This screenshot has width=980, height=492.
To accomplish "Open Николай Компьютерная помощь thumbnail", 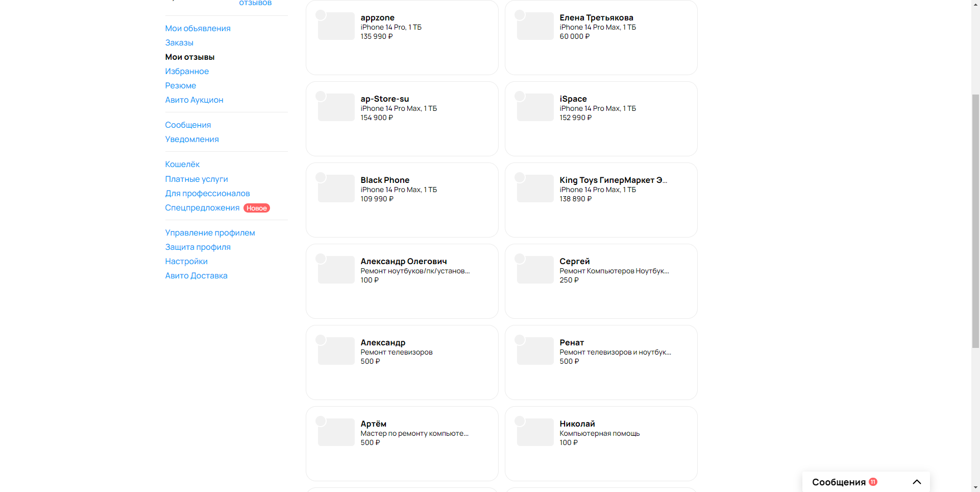I will [535, 432].
